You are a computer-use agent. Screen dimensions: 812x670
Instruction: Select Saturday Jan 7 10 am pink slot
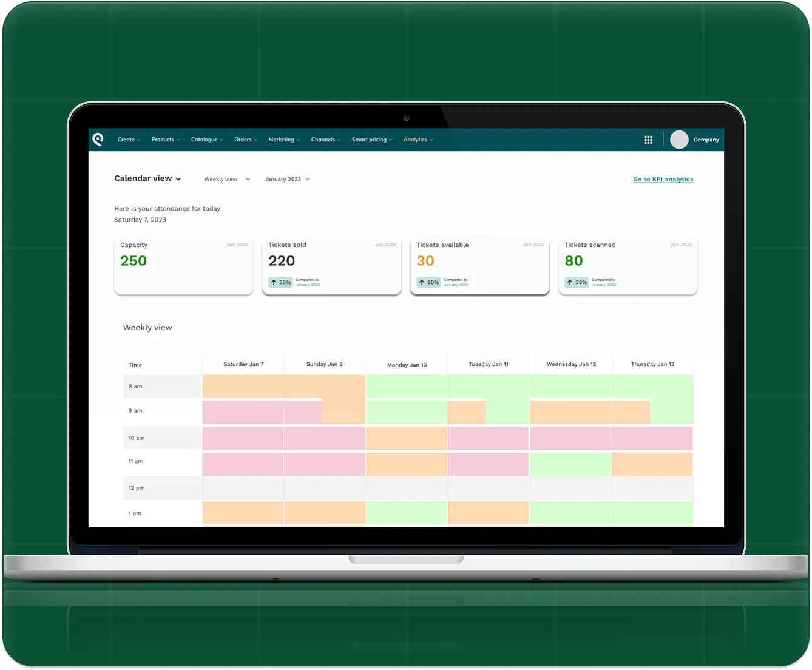243,438
